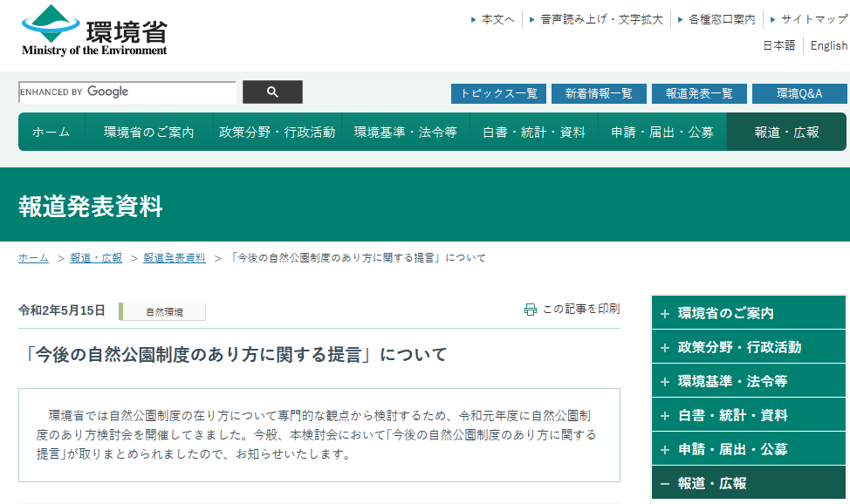Click the printer icon to print the article

click(529, 308)
